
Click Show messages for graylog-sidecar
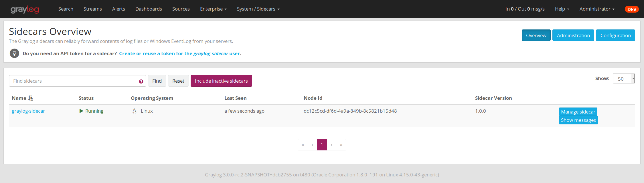[578, 120]
